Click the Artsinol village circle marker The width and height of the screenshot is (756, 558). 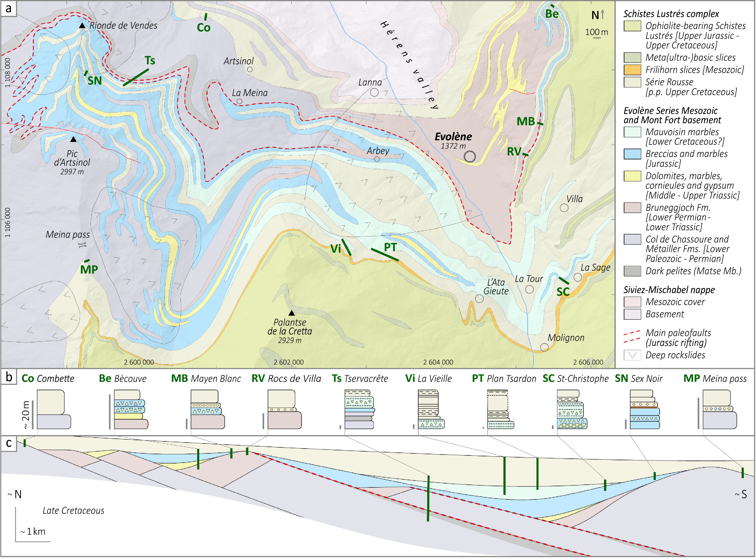click(250, 70)
